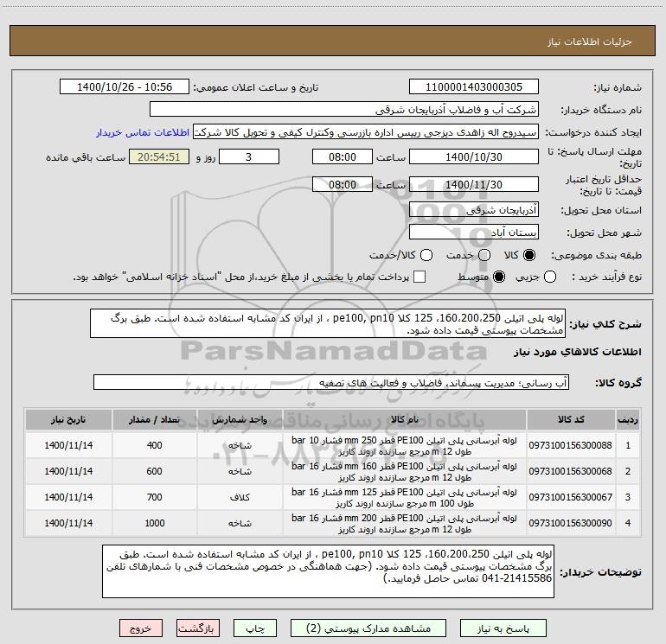The height and width of the screenshot is (644, 666).
Task: Click quantity 700 in row 3
Action: coord(154,497)
